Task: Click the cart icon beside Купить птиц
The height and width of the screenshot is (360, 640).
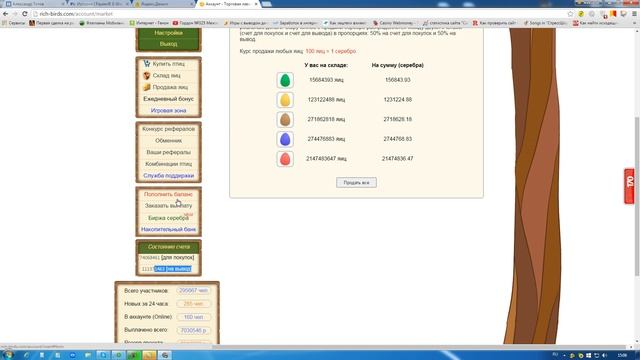Action: (147, 64)
